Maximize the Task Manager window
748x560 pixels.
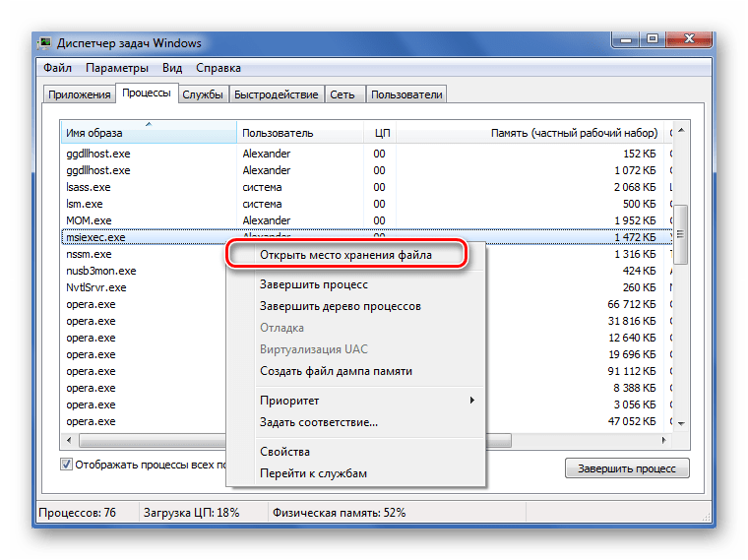pyautogui.click(x=653, y=39)
